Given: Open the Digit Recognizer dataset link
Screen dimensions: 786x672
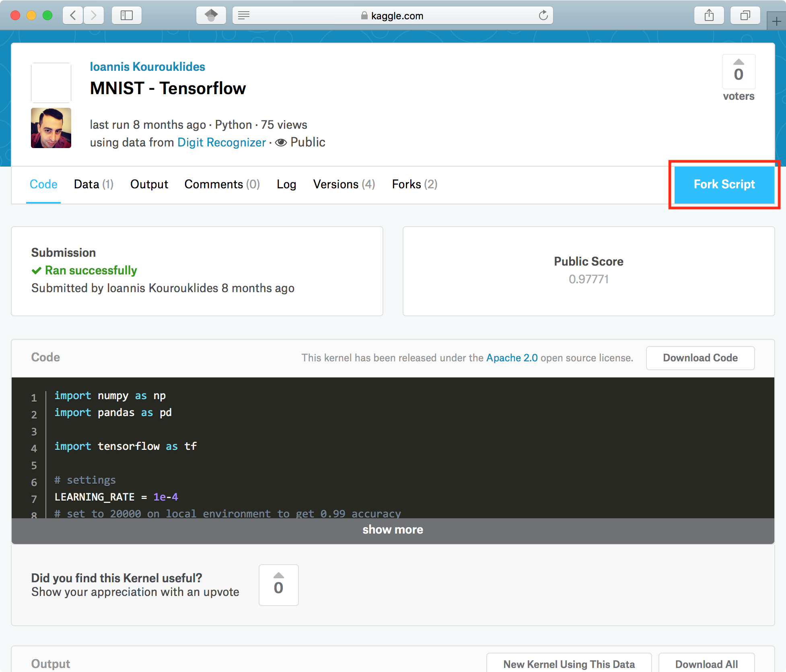Looking at the screenshot, I should click(x=221, y=142).
